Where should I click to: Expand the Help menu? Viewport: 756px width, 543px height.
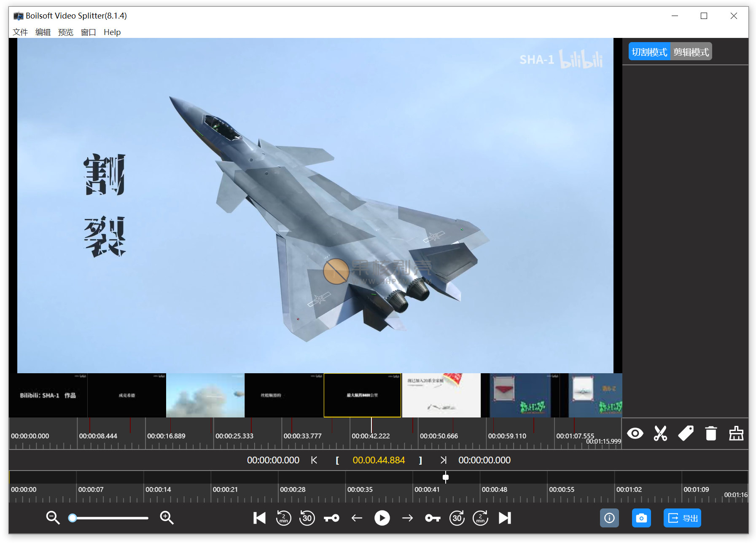(112, 32)
